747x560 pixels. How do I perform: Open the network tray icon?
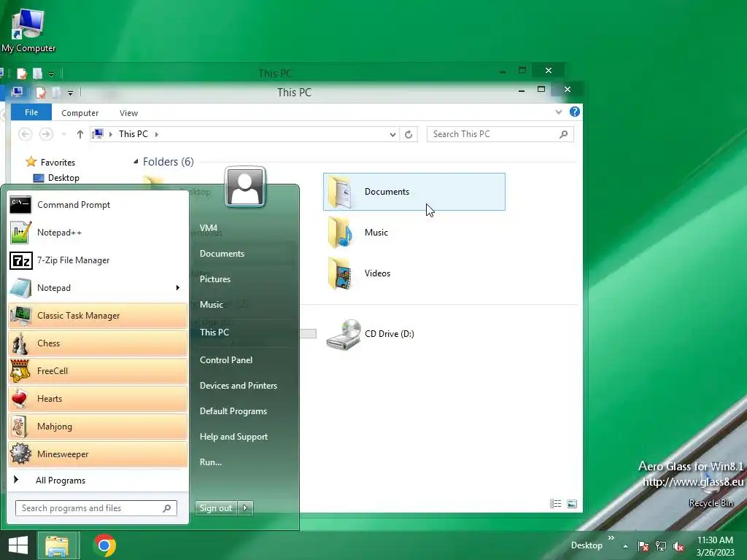pyautogui.click(x=661, y=546)
